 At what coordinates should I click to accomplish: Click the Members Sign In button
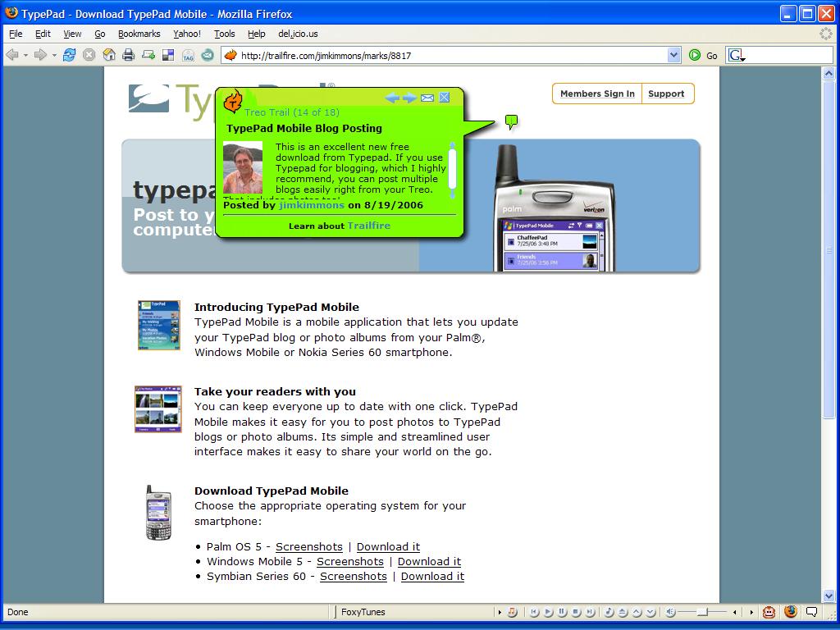pyautogui.click(x=597, y=94)
